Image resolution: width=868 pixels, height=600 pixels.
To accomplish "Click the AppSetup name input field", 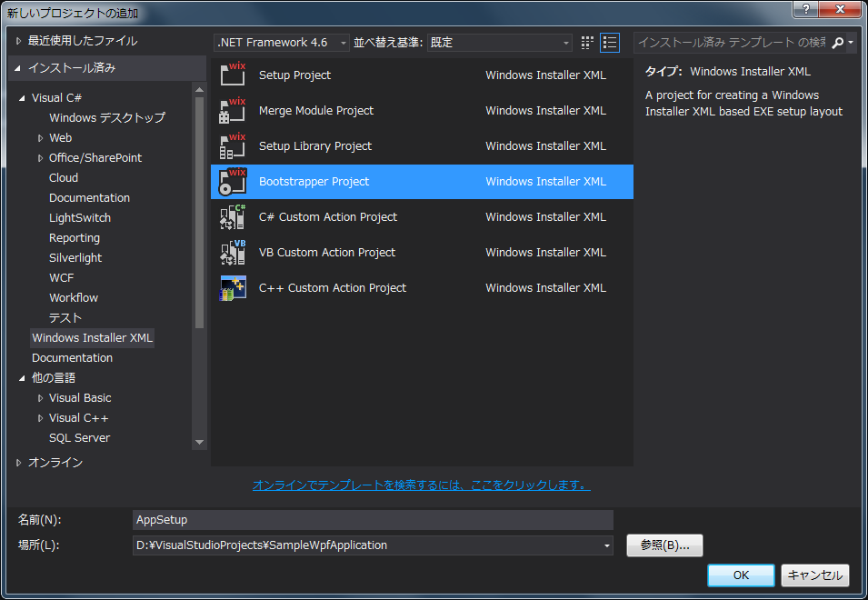I will coord(373,520).
